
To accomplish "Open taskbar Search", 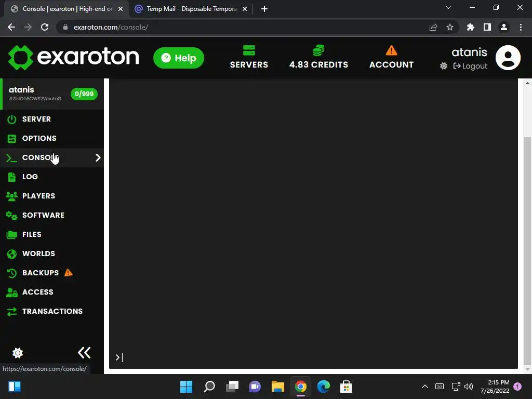I will [x=209, y=387].
